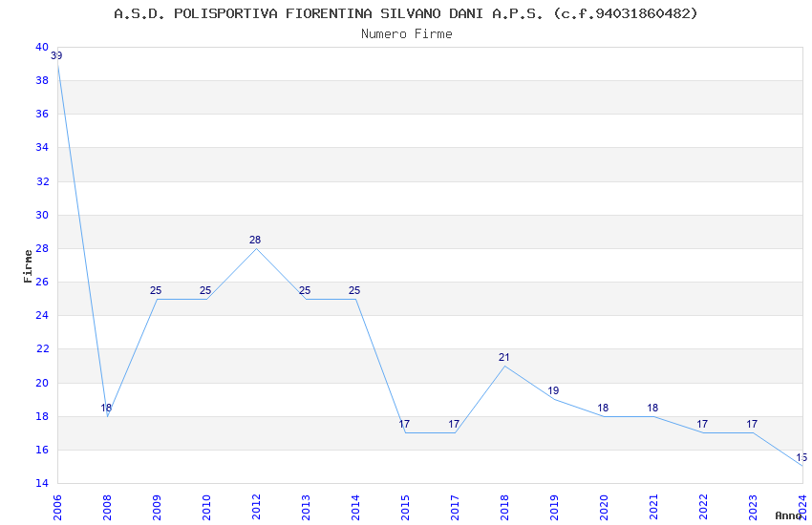
Task: Select the x-axis year label 2010
Action: [206, 508]
